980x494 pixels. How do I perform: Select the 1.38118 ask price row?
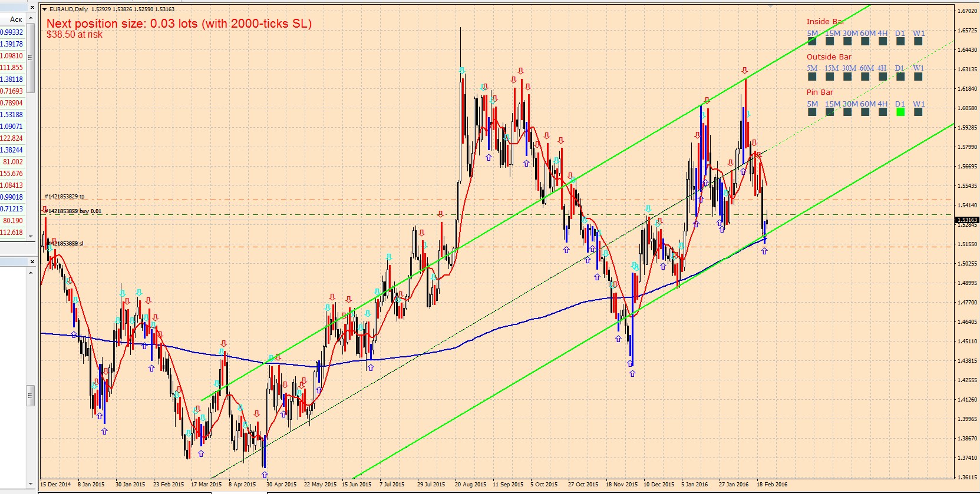click(13, 79)
